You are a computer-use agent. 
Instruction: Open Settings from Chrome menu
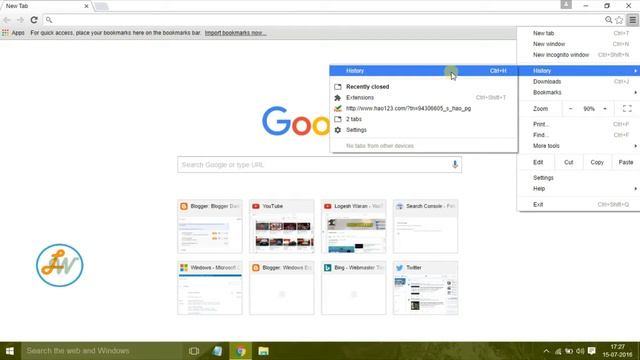click(x=578, y=178)
